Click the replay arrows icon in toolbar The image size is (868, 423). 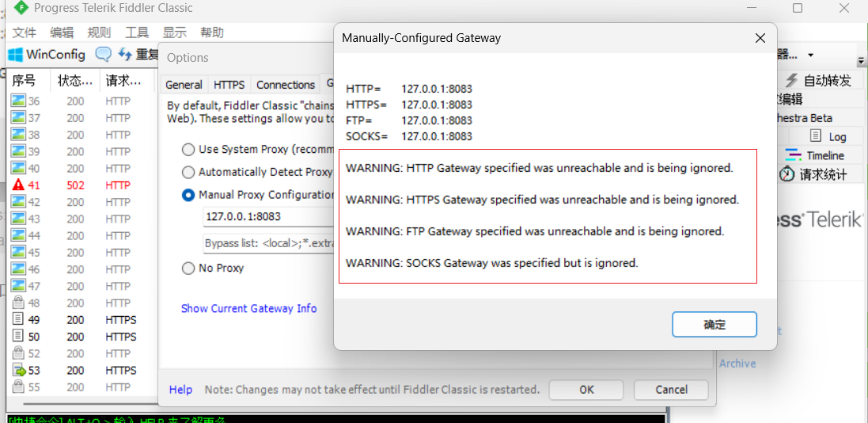coord(126,55)
